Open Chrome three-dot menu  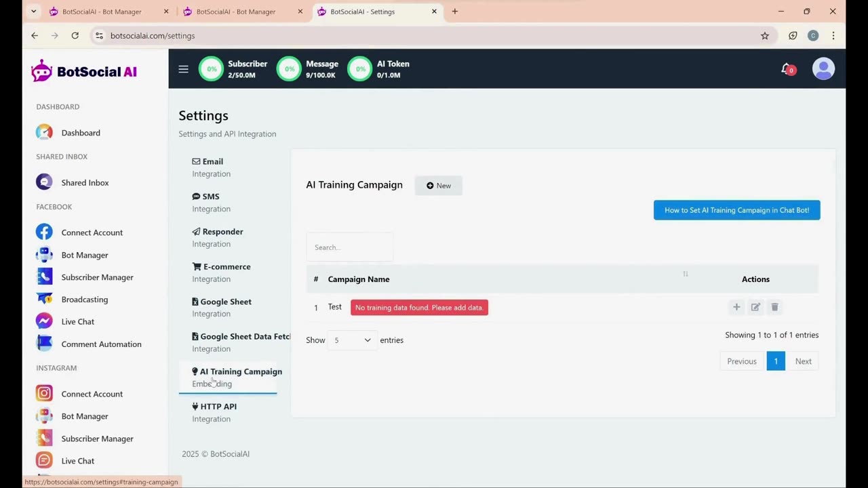833,35
